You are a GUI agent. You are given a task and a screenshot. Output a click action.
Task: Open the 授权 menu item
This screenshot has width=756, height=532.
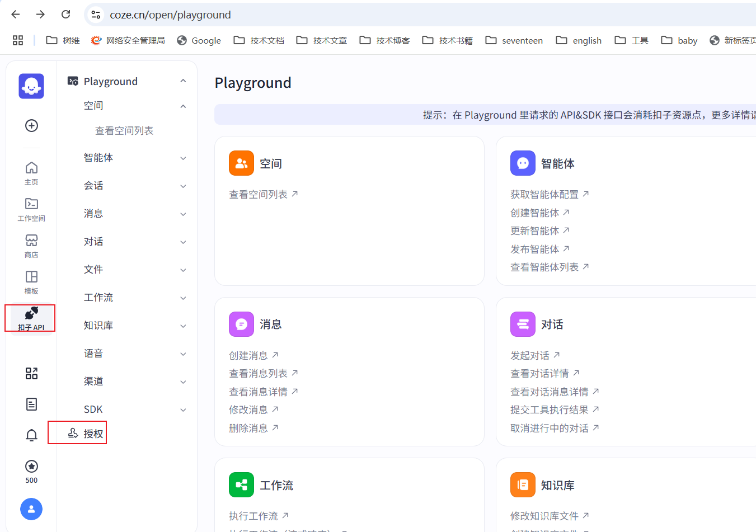click(85, 434)
